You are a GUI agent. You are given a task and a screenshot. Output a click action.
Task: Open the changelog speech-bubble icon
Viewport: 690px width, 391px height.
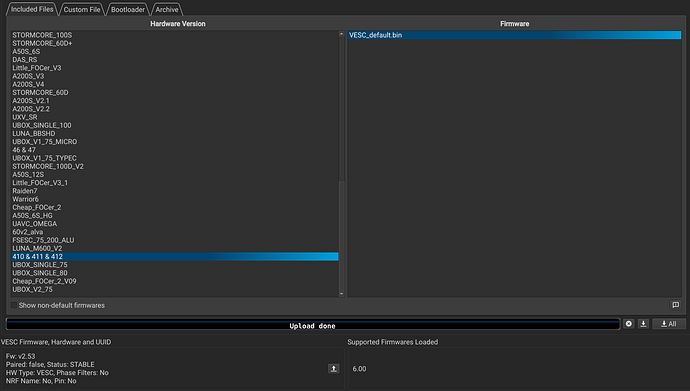[x=675, y=305]
